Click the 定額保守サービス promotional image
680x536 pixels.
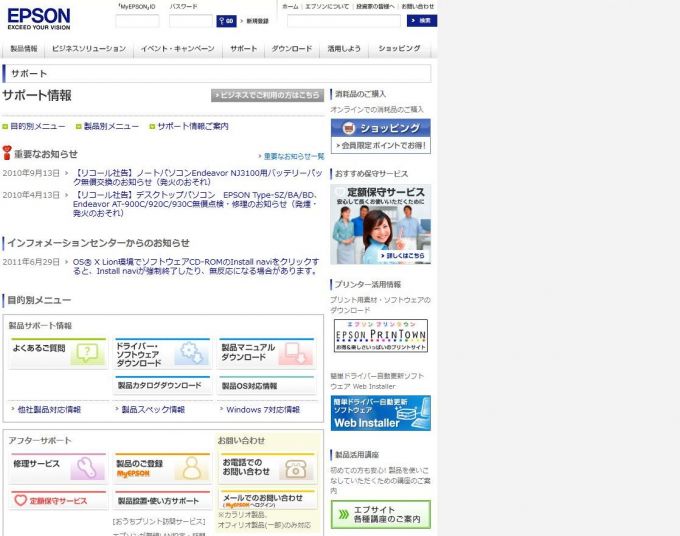381,224
